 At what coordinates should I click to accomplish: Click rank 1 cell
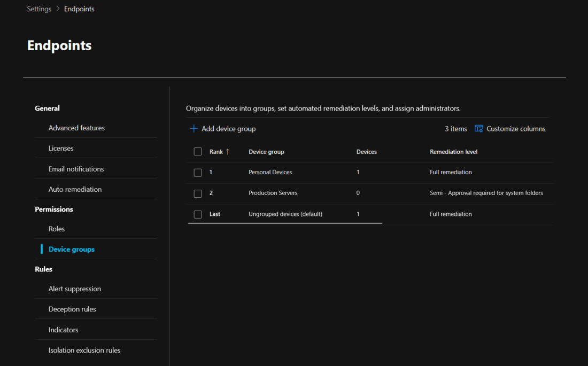(x=211, y=172)
